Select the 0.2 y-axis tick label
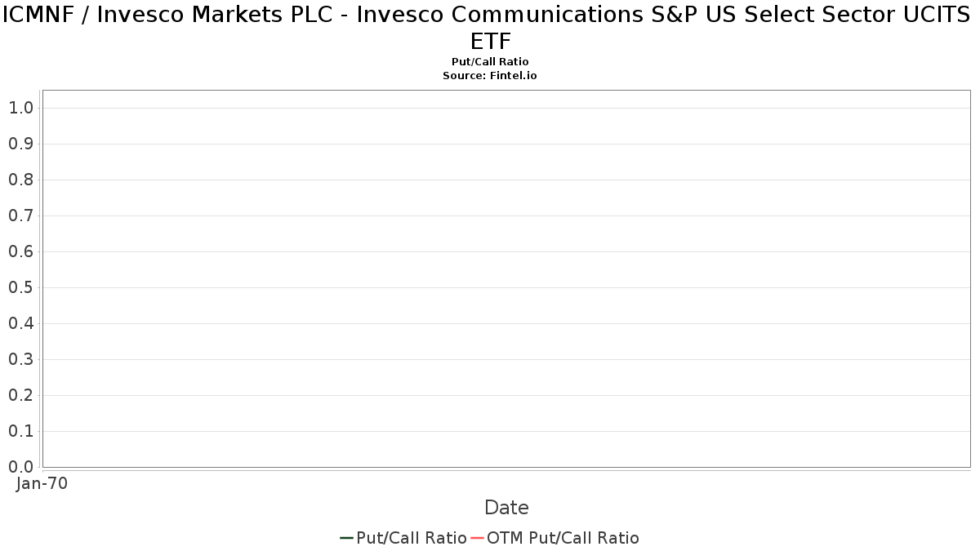The height and width of the screenshot is (551, 980). [20, 395]
